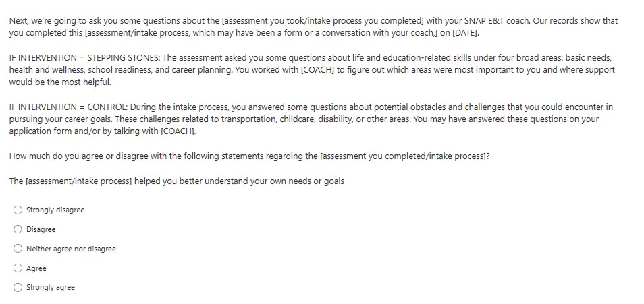Click the 'Agree' option label text
This screenshot has height=304, width=644.
click(x=36, y=268)
